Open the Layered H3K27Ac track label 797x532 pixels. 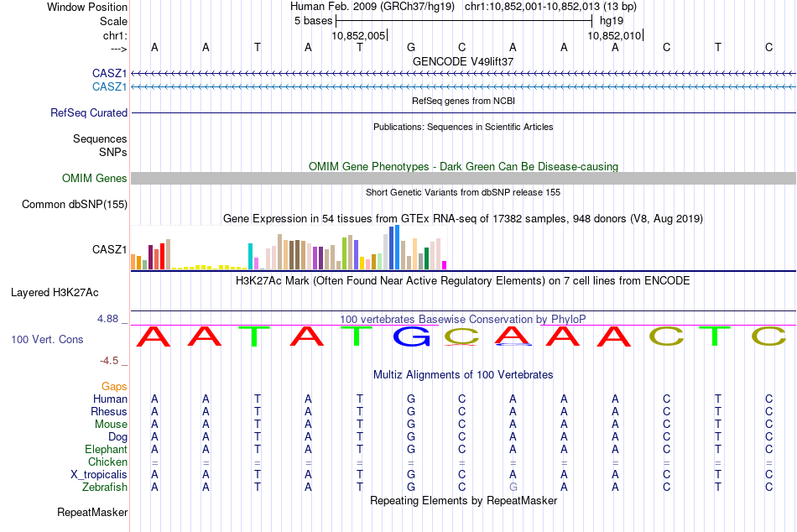point(55,293)
